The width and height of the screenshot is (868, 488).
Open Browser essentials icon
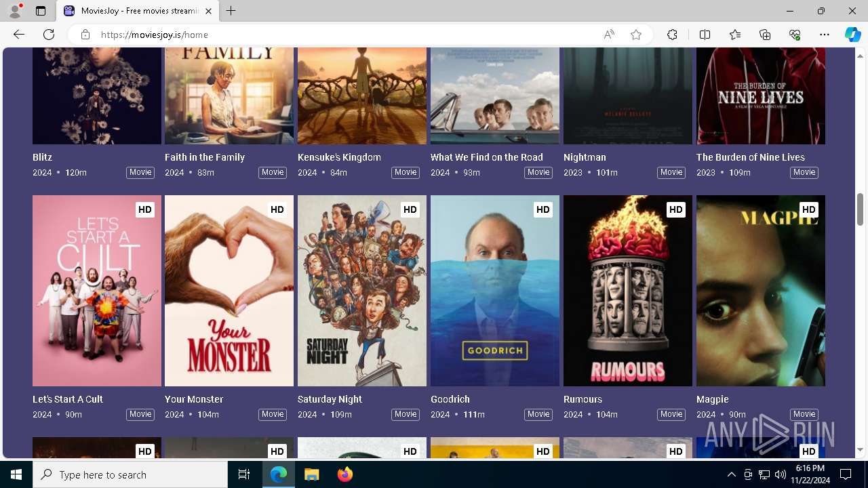[x=795, y=35]
